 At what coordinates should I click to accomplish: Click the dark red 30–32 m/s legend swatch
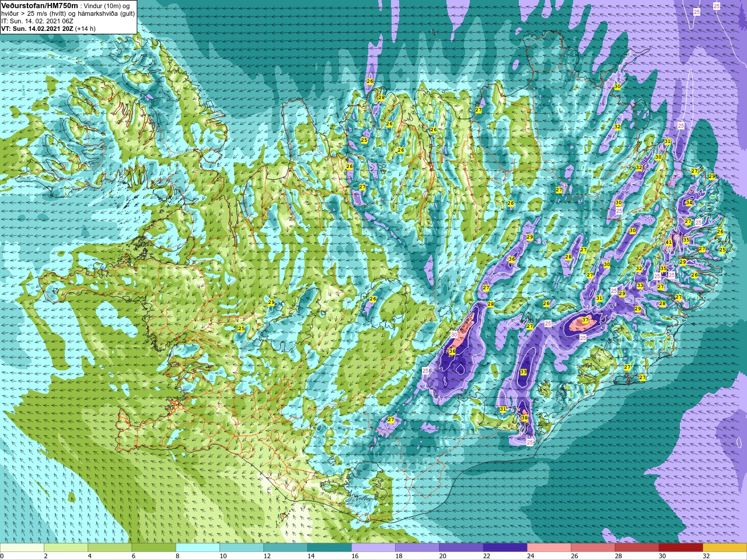click(x=680, y=548)
